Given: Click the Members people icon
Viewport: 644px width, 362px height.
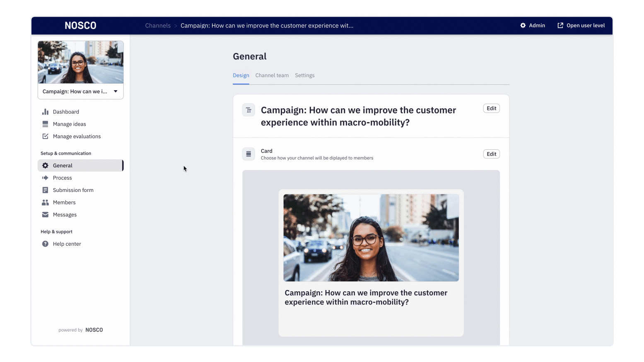Looking at the screenshot, I should click(x=45, y=202).
